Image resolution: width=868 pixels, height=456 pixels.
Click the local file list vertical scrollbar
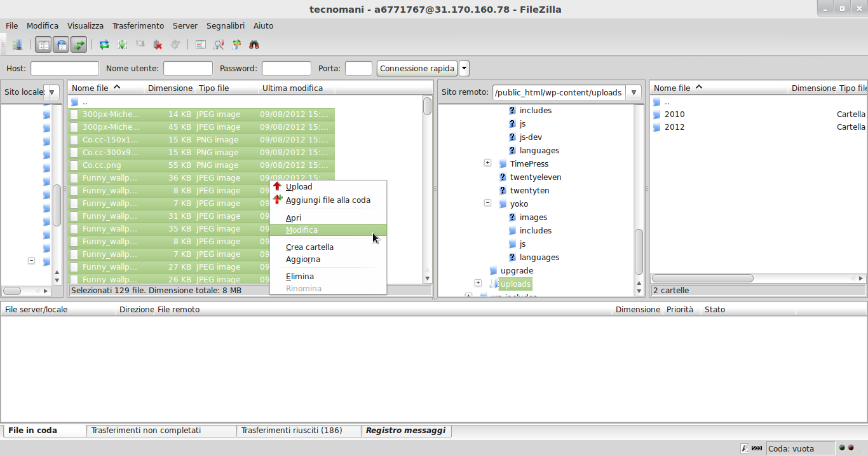(427, 190)
